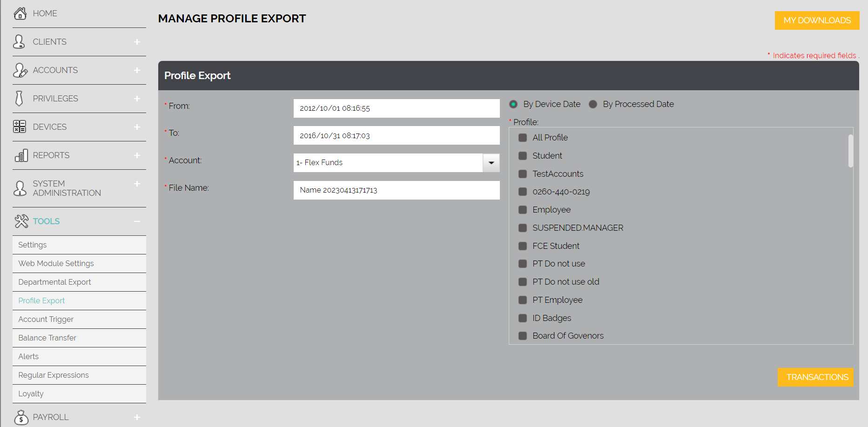Click the Accounts icon in sidebar
The height and width of the screenshot is (427, 868).
(20, 70)
